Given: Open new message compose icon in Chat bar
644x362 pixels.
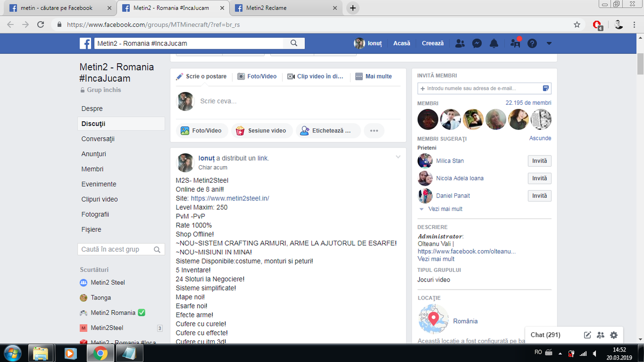Looking at the screenshot, I should [587, 335].
